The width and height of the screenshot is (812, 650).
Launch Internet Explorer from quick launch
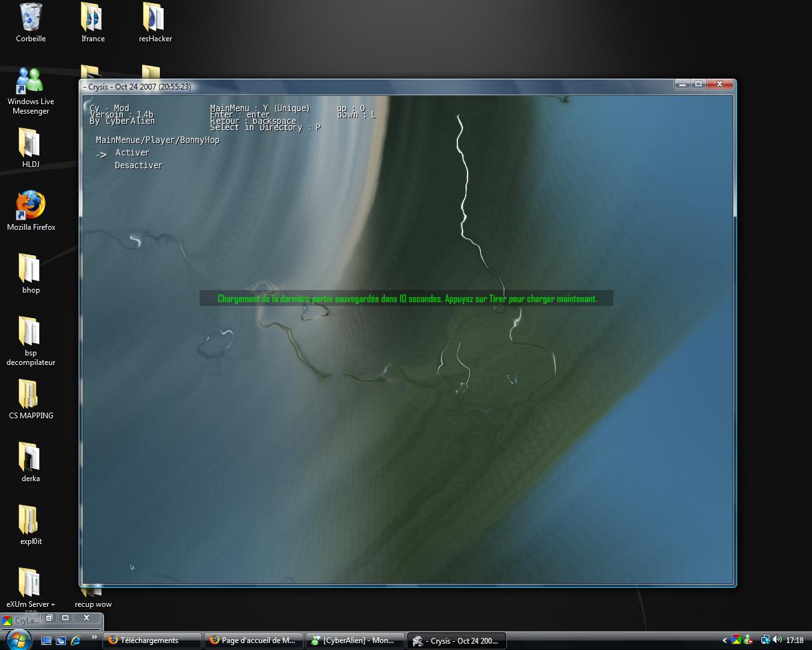[x=75, y=640]
